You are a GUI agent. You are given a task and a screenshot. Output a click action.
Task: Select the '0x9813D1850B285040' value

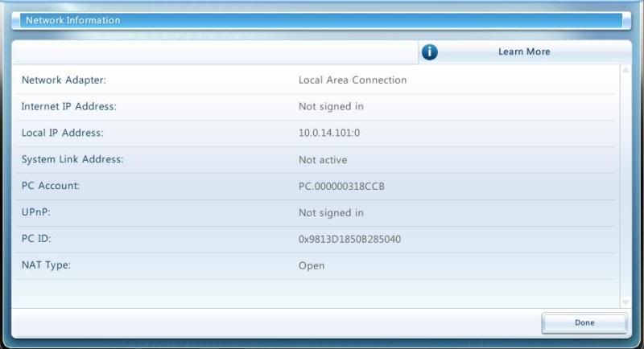click(x=349, y=239)
